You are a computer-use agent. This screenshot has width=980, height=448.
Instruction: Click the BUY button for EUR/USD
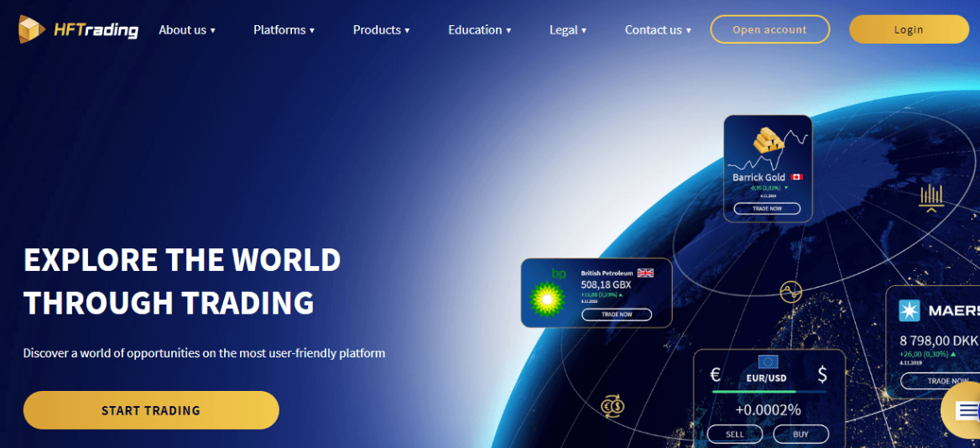tap(800, 435)
